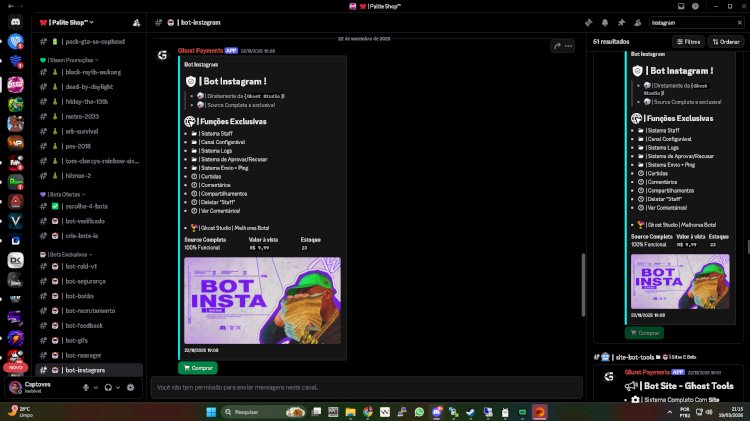Click taskbar Pesquisar search box
This screenshot has height=421, width=750.
264,412
